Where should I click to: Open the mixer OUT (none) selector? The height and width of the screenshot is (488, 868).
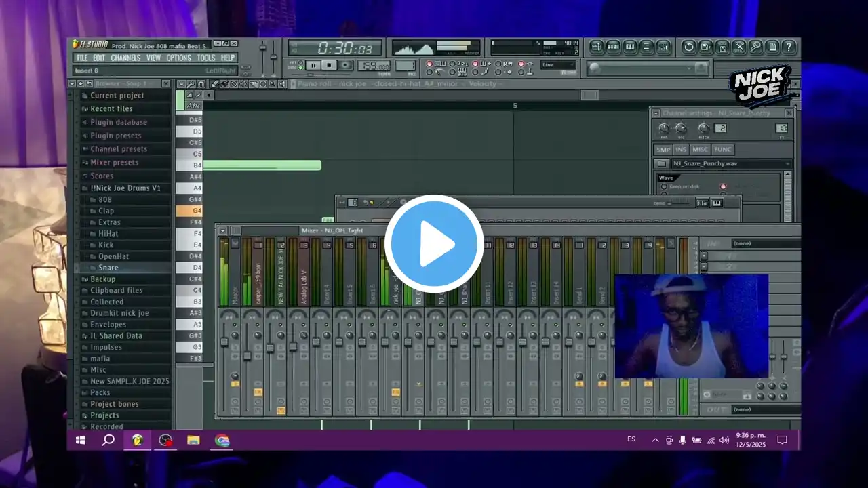(766, 409)
